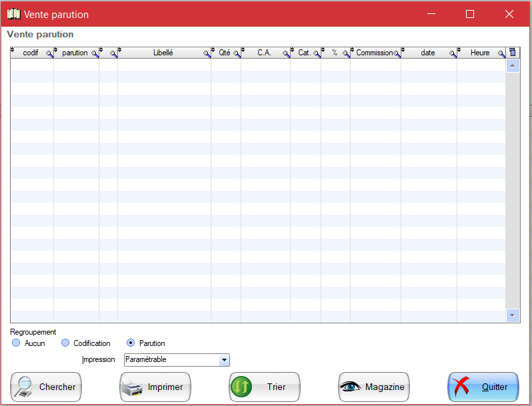Click the magnifier icon in Commission column
Screen dimensions: 532x406
[x=397, y=54]
